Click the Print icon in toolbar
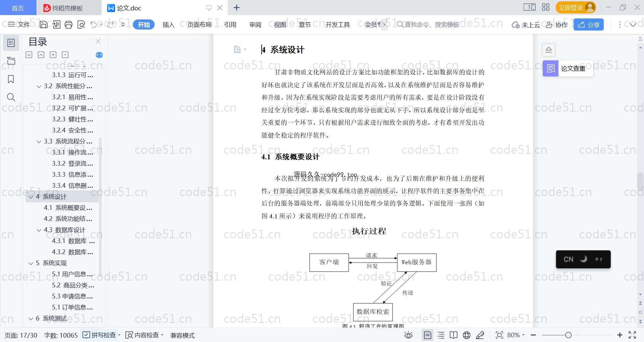This screenshot has width=644, height=342. point(68,24)
